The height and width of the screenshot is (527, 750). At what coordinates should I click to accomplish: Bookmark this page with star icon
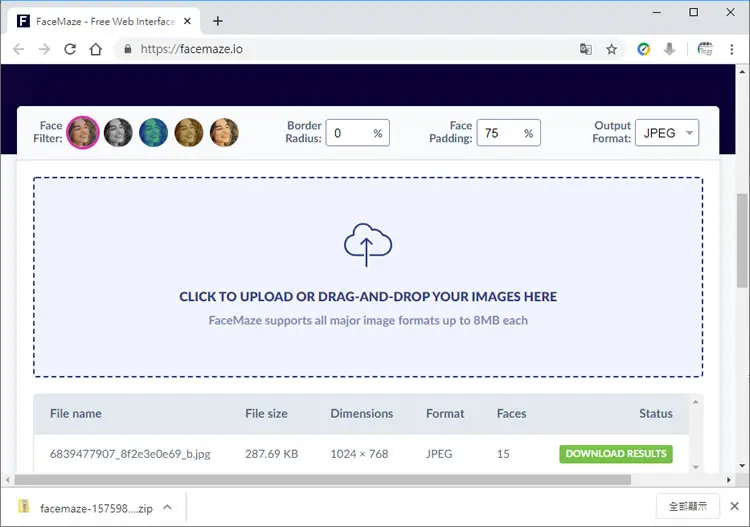[611, 49]
